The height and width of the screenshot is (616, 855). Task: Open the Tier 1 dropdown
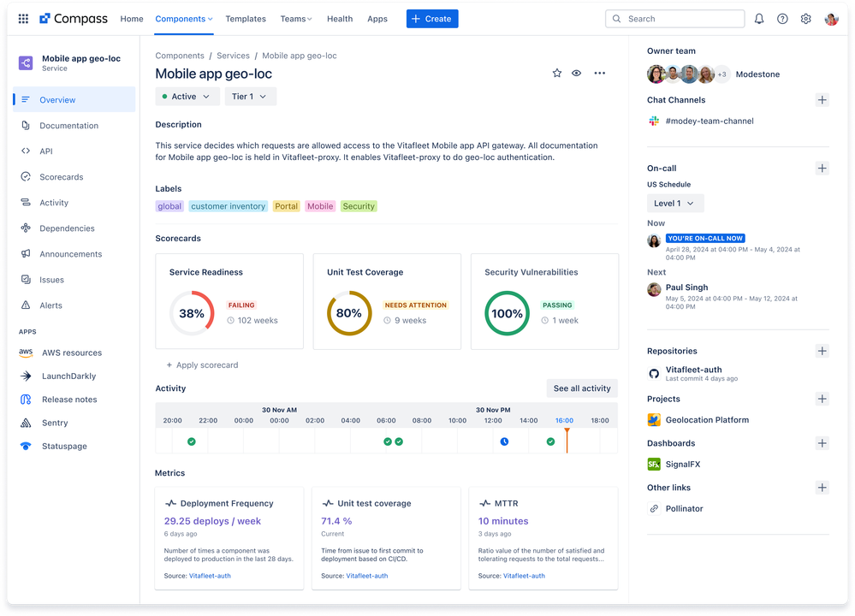point(250,97)
